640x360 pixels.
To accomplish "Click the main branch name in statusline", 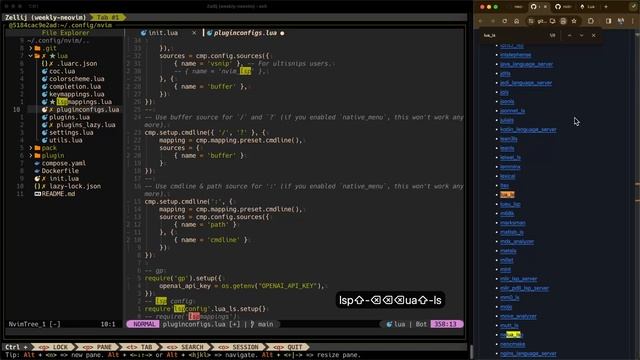I will [265, 324].
